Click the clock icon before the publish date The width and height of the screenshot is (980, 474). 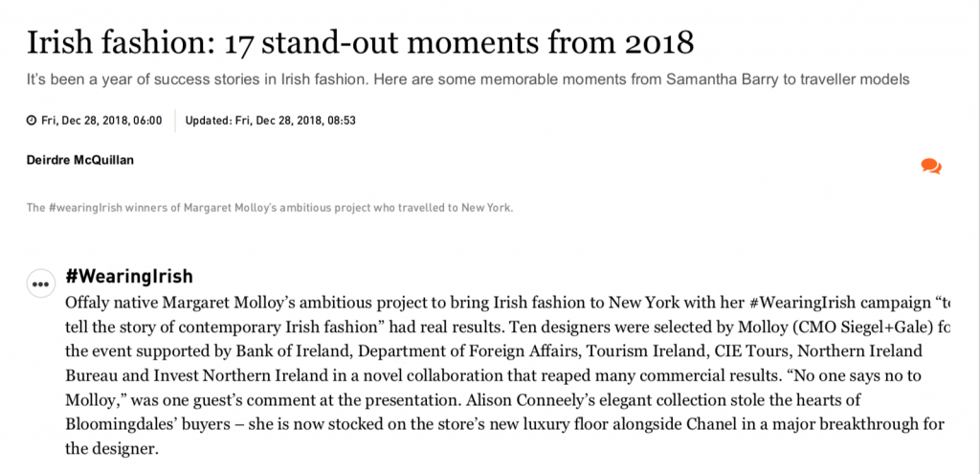[x=32, y=121]
